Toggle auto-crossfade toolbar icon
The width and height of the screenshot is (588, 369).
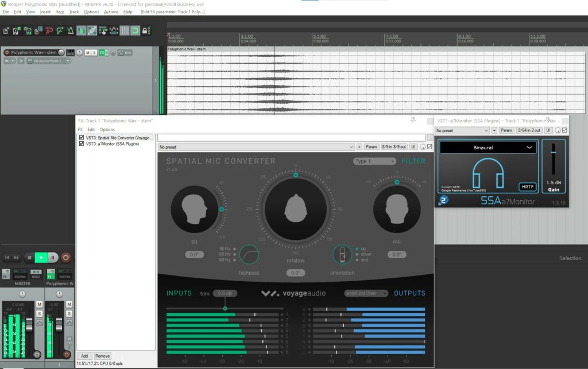[x=81, y=31]
